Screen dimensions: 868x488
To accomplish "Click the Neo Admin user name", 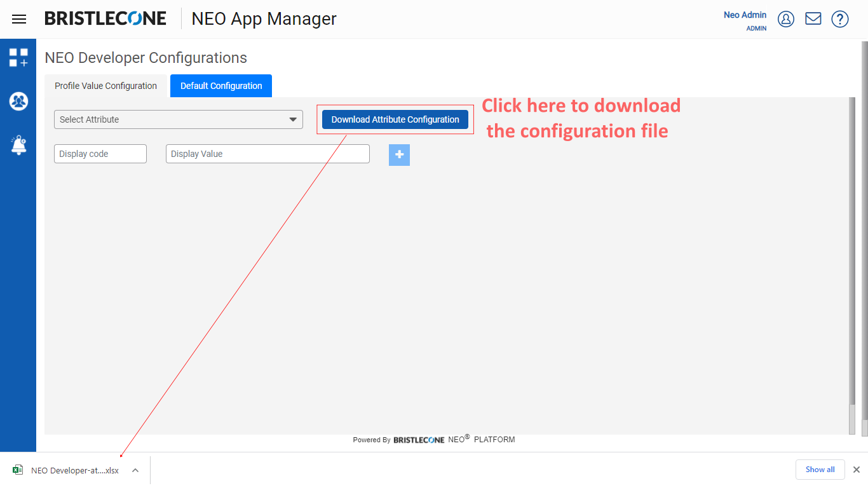I will coord(745,15).
